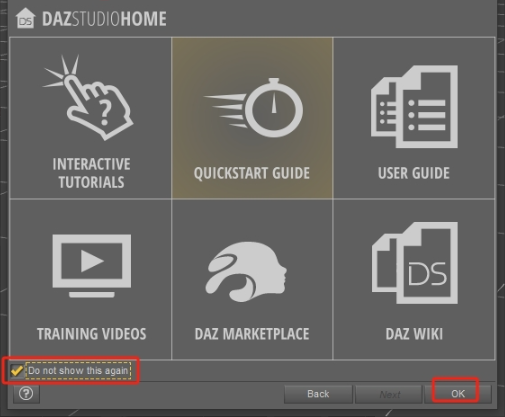Image resolution: width=505 pixels, height=417 pixels.
Task: Click the DS house logo icon
Action: tap(25, 18)
